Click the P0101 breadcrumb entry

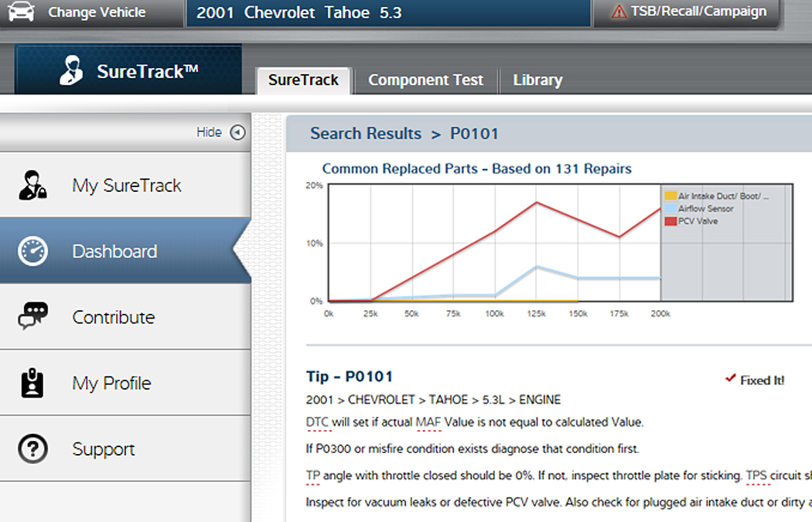tap(474, 134)
